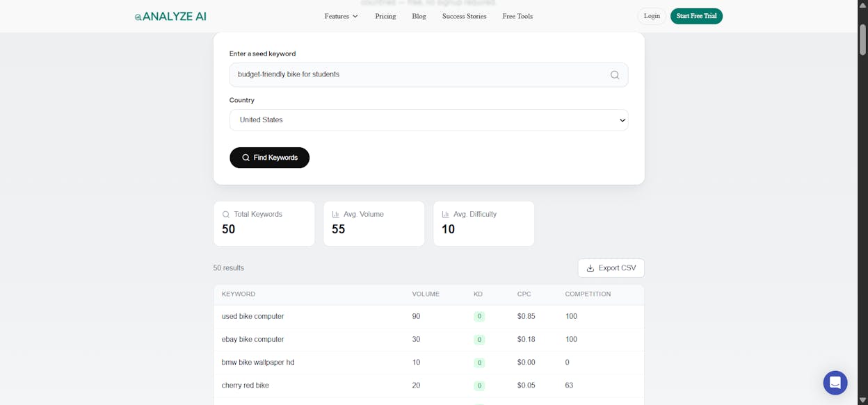Click the KD badge for used bike computer
Image resolution: width=868 pixels, height=405 pixels.
point(479,317)
